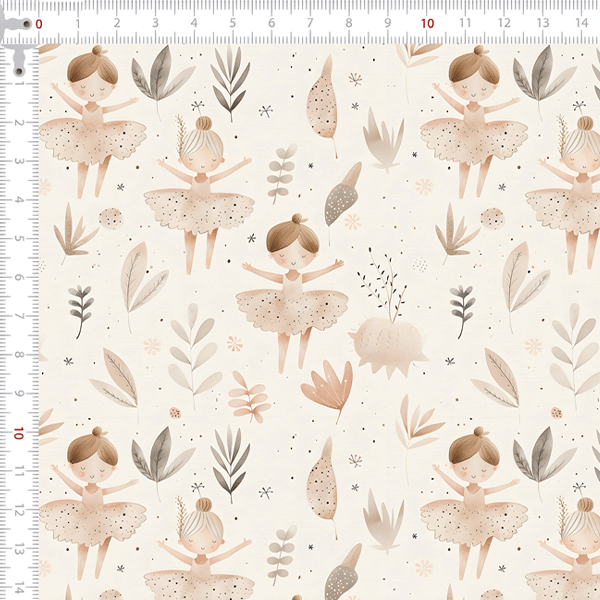
Task: Click the gray speckled leaf near upper center
Action: [341, 193]
